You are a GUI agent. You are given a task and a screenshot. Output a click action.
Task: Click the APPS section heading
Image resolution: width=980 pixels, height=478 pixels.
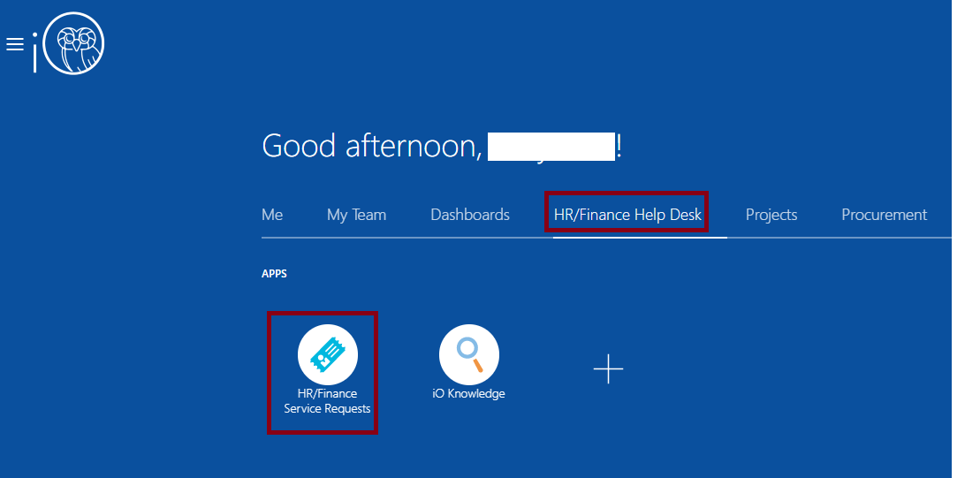pyautogui.click(x=274, y=274)
